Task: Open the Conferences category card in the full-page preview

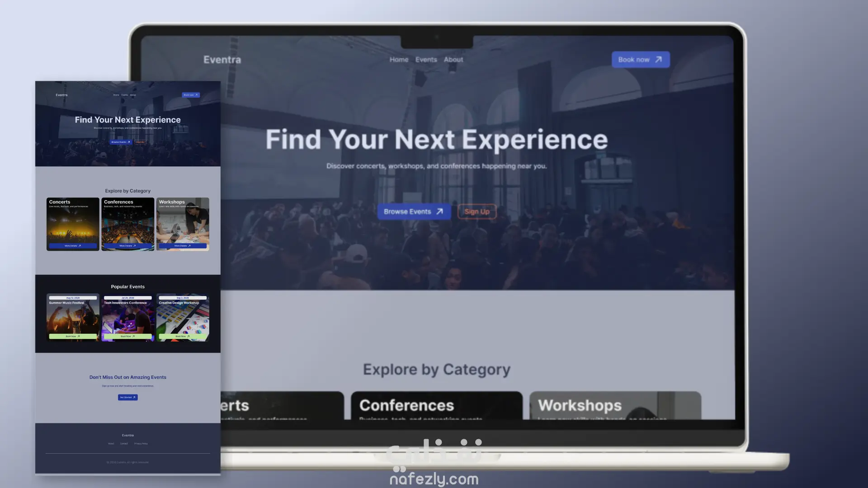Action: point(128,224)
